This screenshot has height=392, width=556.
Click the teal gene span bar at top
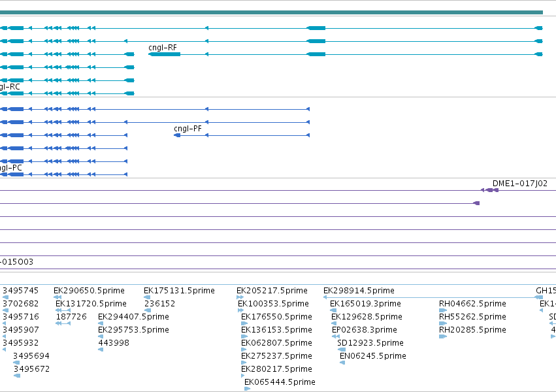pyautogui.click(x=271, y=12)
